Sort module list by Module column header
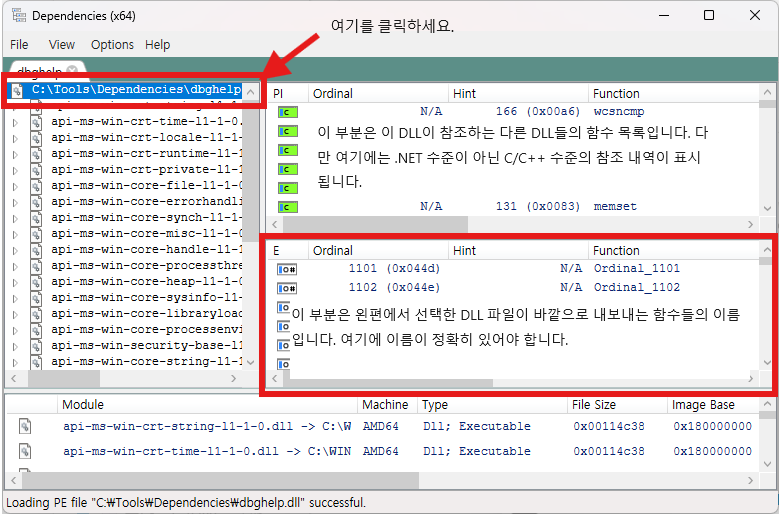 pos(207,405)
